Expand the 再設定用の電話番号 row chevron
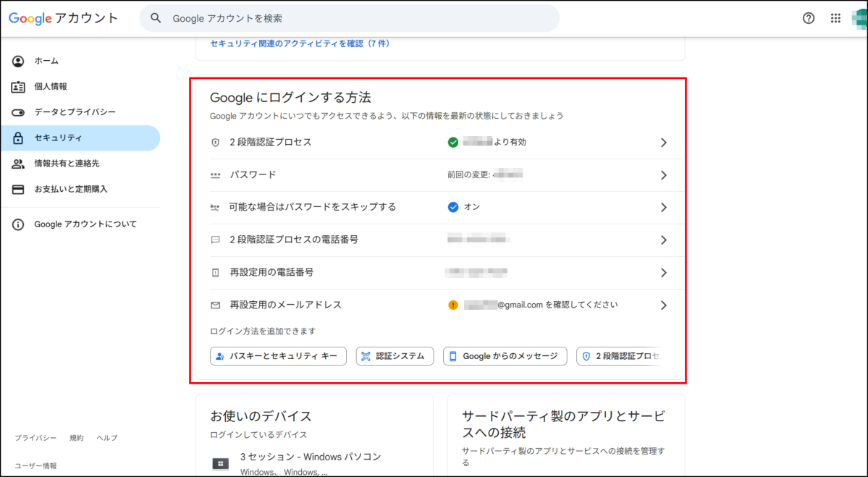This screenshot has height=477, width=868. coord(663,273)
